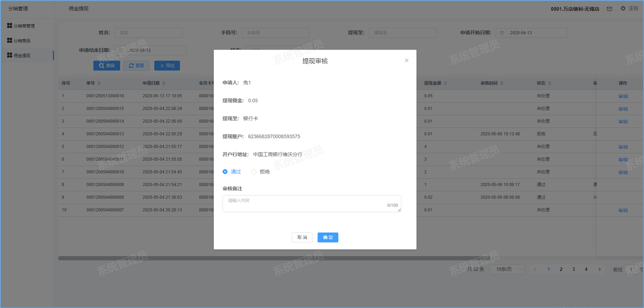The image size is (644, 308).
Task: Click the 查询 search button
Action: point(107,66)
